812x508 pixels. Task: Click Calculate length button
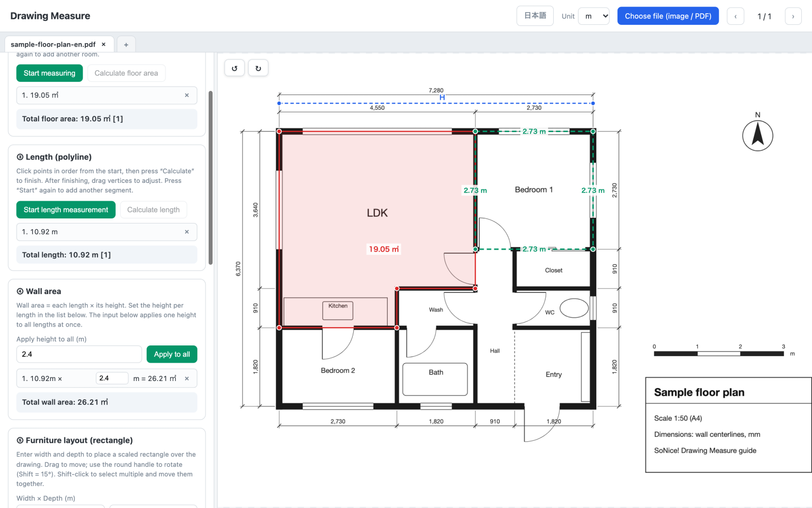(153, 210)
